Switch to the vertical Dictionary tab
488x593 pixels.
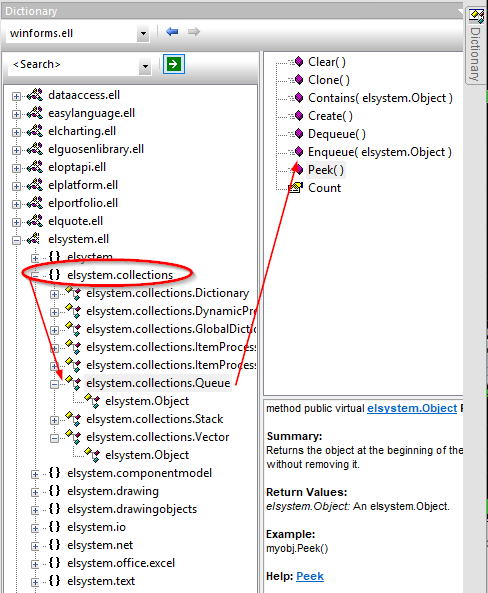tap(475, 54)
